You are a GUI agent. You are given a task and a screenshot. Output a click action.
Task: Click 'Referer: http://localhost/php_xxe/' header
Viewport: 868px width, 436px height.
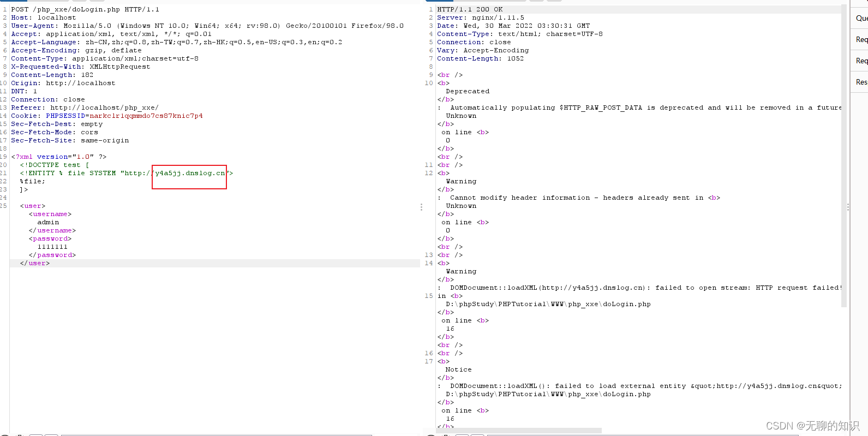coord(85,107)
